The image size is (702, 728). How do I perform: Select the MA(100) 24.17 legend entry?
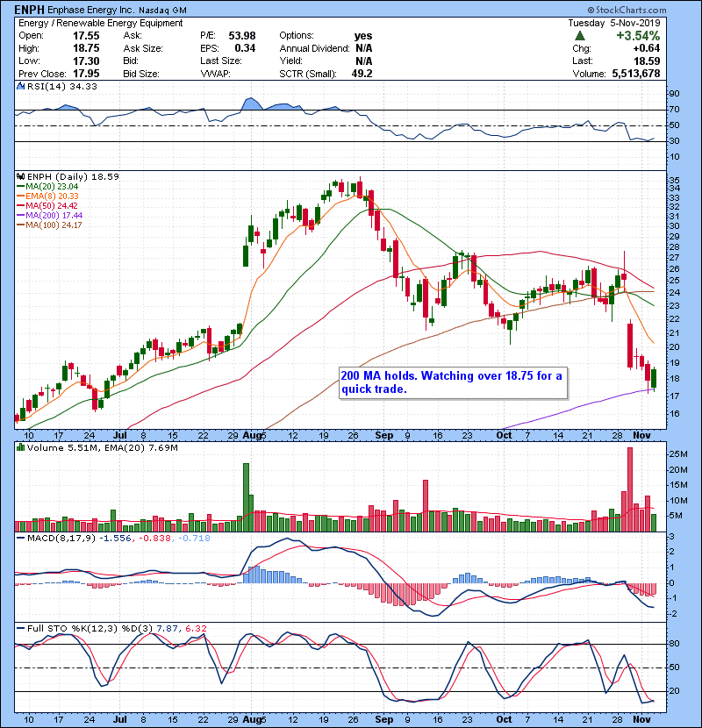tap(49, 225)
